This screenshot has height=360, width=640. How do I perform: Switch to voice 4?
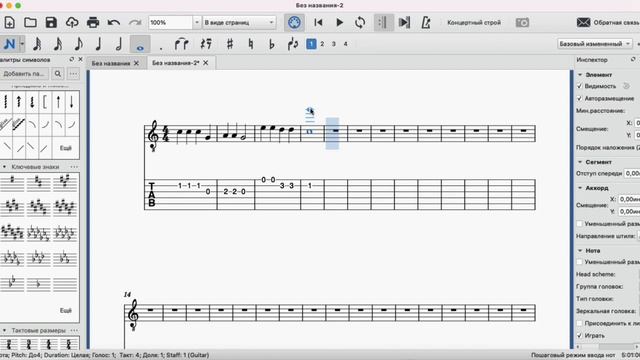[345, 44]
